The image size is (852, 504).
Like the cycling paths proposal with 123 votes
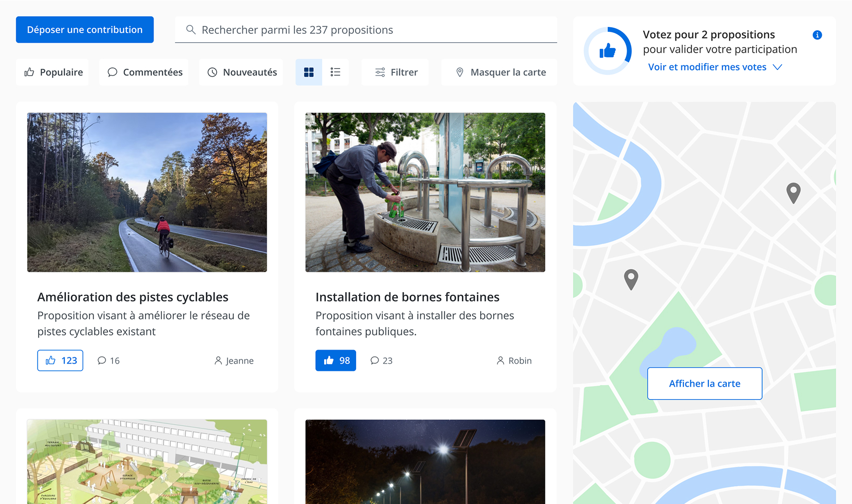(60, 361)
